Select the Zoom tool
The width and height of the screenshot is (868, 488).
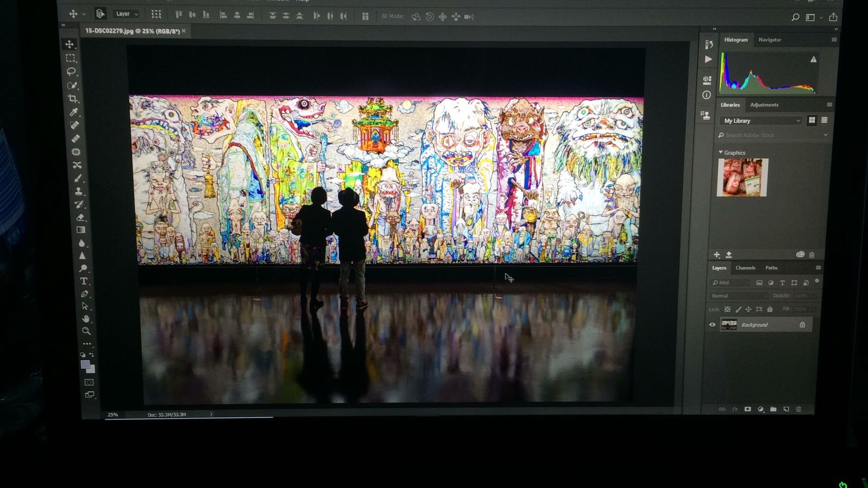pos(86,331)
